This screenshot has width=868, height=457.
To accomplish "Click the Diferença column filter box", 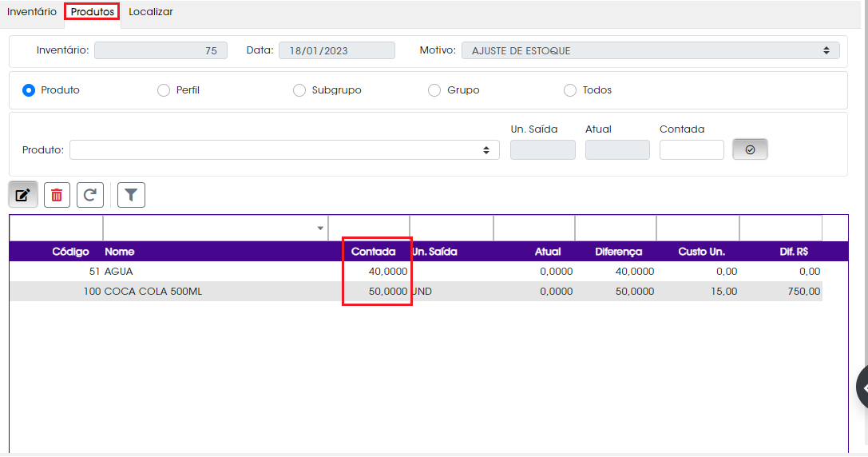I will 616,228.
